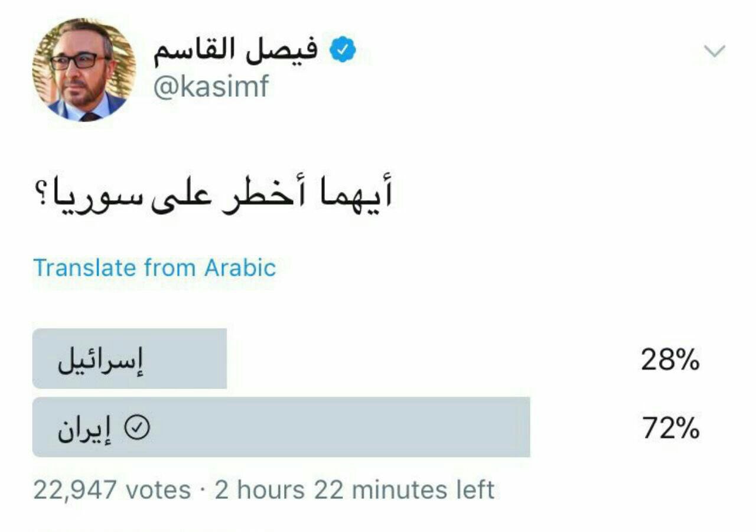Open Faisal al-Qasim's profile picture

tap(84, 70)
